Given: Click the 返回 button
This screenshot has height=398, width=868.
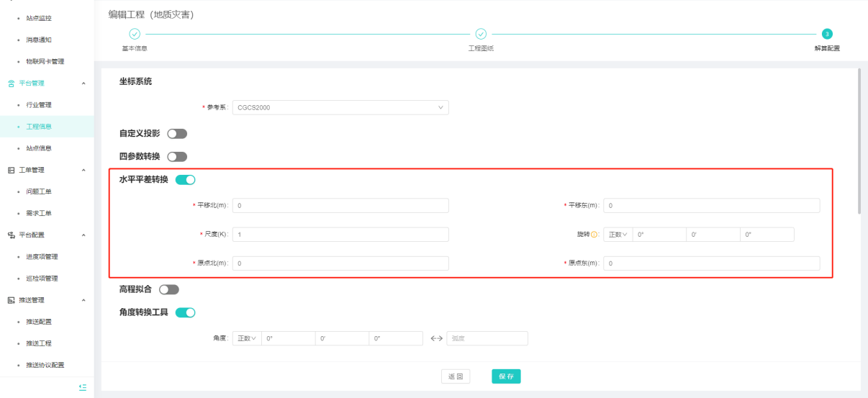Looking at the screenshot, I should point(456,376).
